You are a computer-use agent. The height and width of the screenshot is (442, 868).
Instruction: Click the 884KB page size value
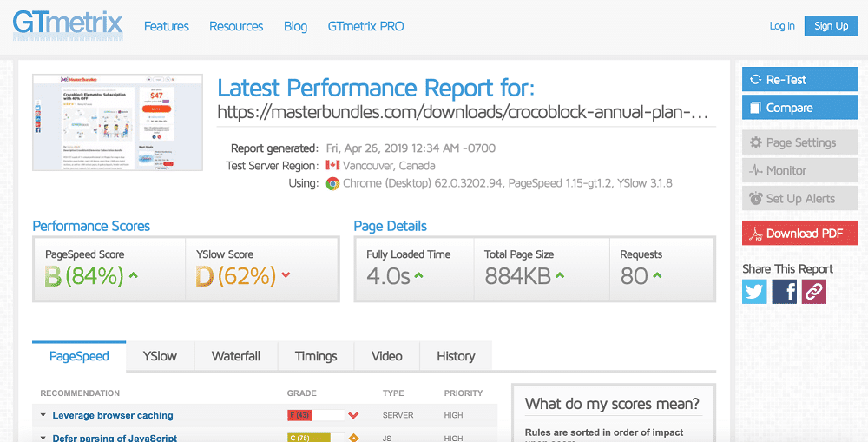tap(517, 277)
